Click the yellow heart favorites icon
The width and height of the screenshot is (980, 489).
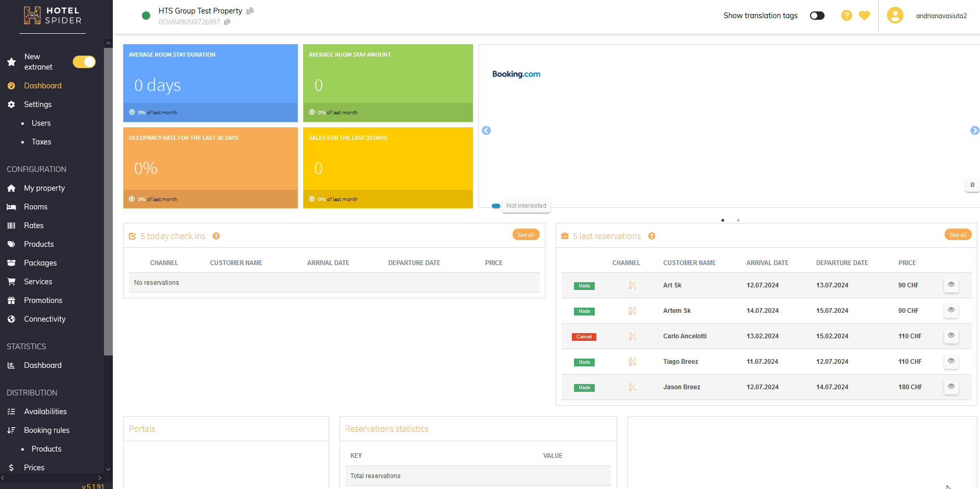coord(864,16)
